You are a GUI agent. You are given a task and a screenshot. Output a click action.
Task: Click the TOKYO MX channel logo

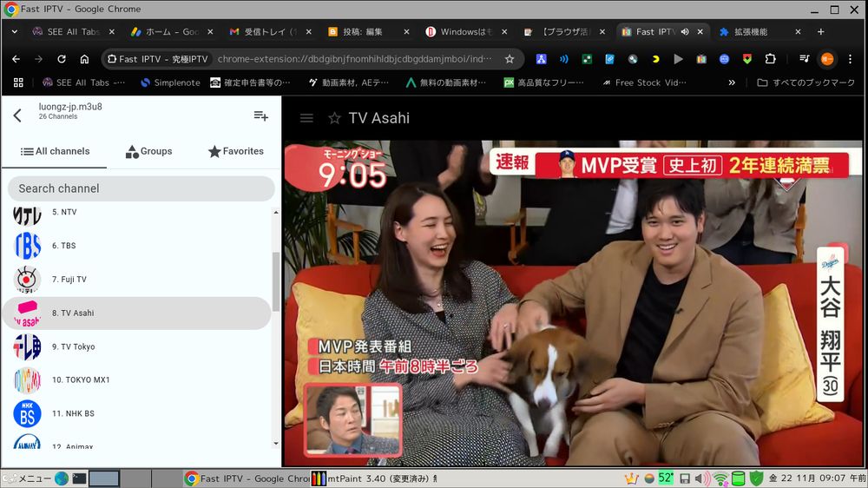(x=27, y=380)
